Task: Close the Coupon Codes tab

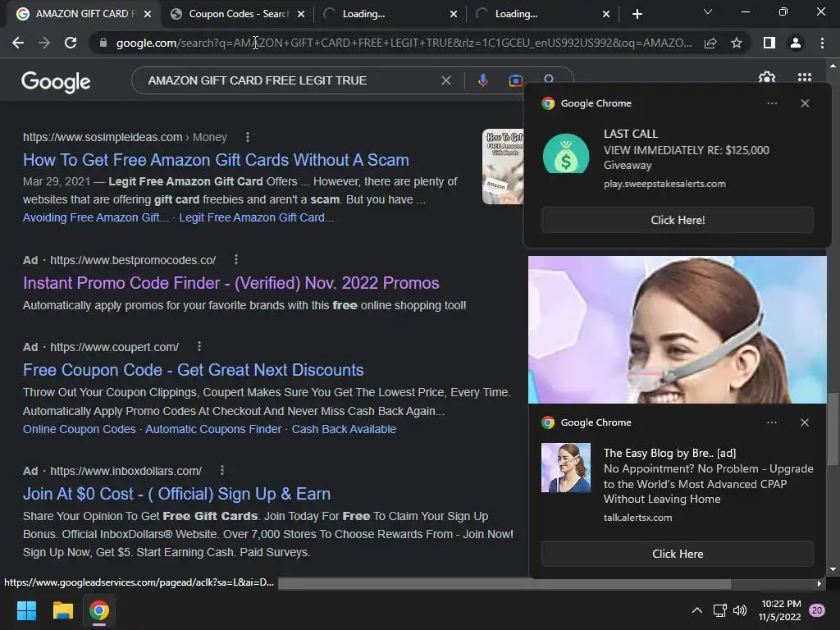Action: 301,15
